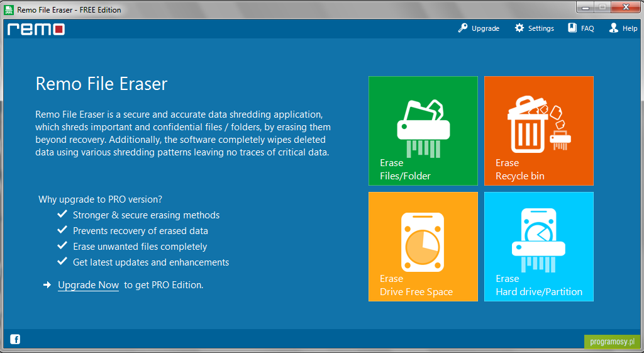Image resolution: width=644 pixels, height=353 pixels.
Task: Click the Upgrade key icon
Action: (x=463, y=28)
